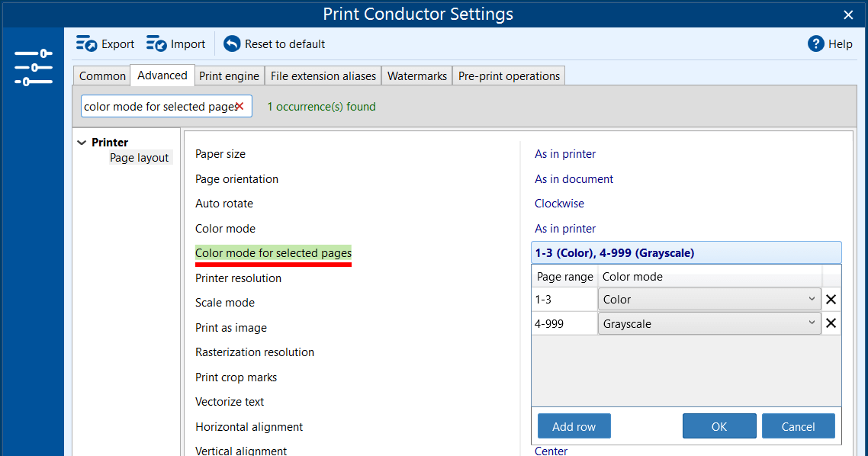Go to the Watermarks tab
This screenshot has height=456, width=868.
pos(416,76)
